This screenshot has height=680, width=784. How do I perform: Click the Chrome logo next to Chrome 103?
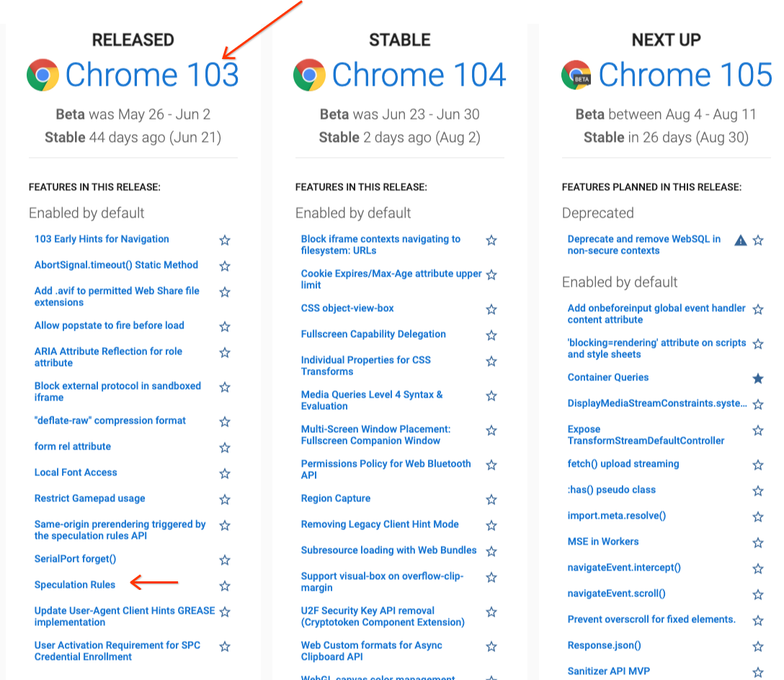click(x=41, y=75)
